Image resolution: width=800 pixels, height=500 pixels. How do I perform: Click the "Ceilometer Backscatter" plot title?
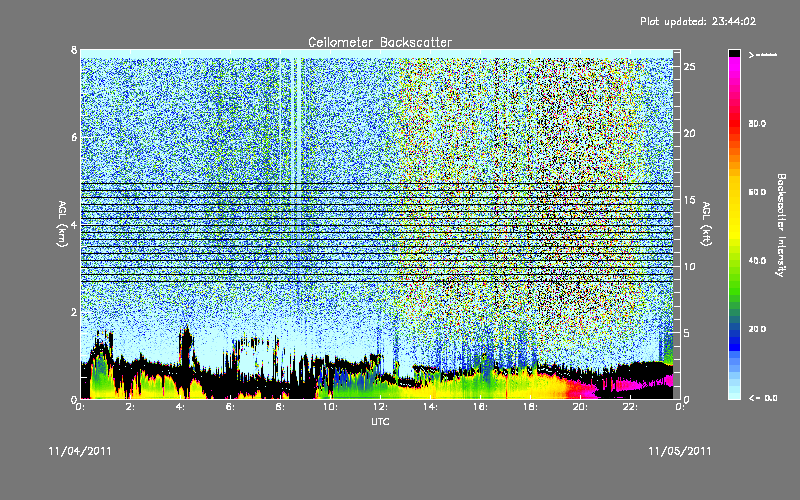click(380, 42)
